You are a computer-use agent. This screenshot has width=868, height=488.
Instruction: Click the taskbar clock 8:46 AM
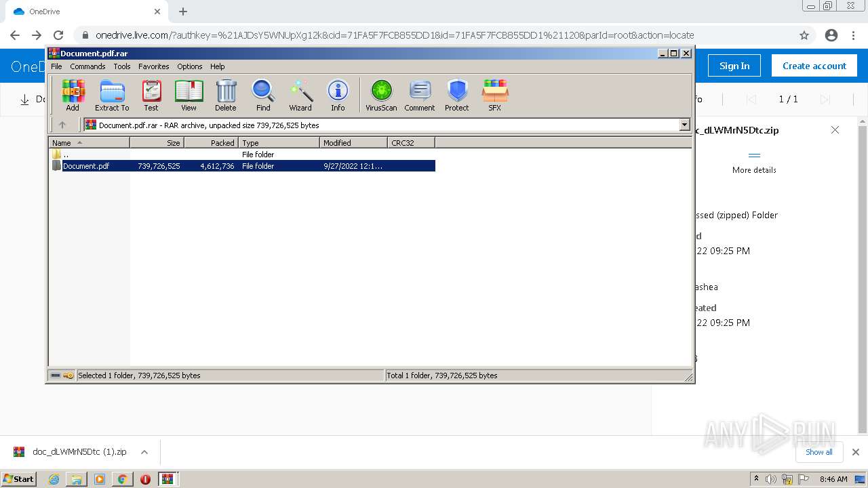click(833, 479)
